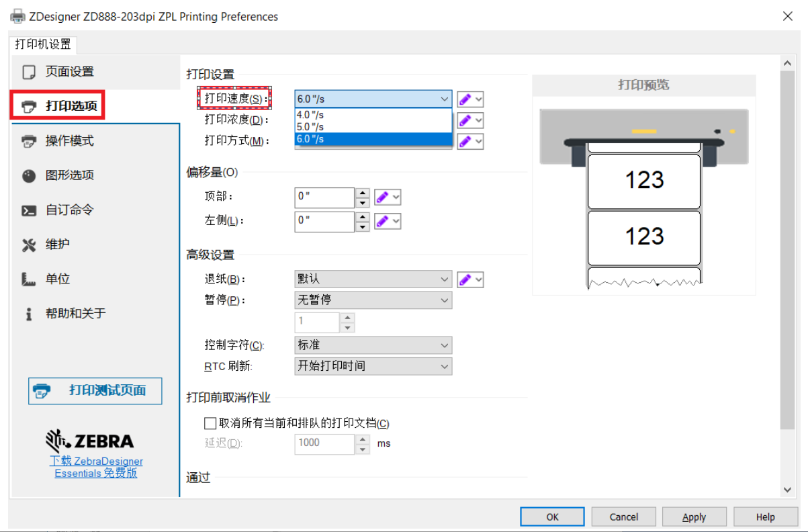Click the 打印预览 header text

pyautogui.click(x=643, y=85)
